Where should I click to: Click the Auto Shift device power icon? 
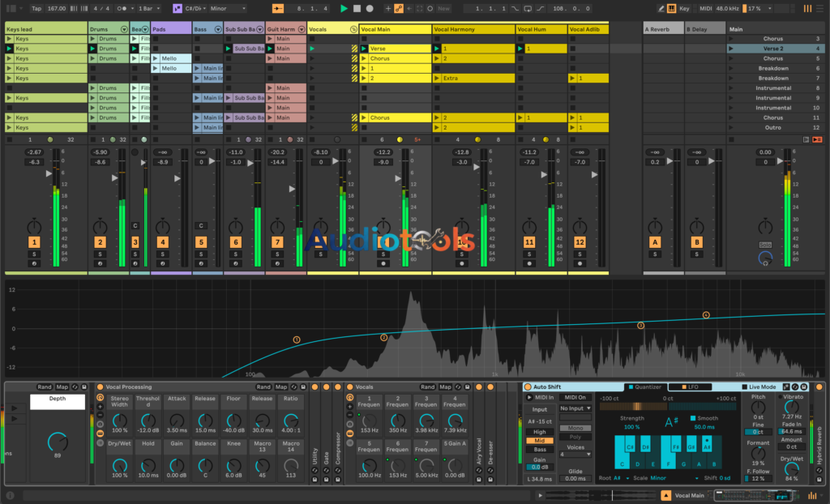pyautogui.click(x=528, y=387)
